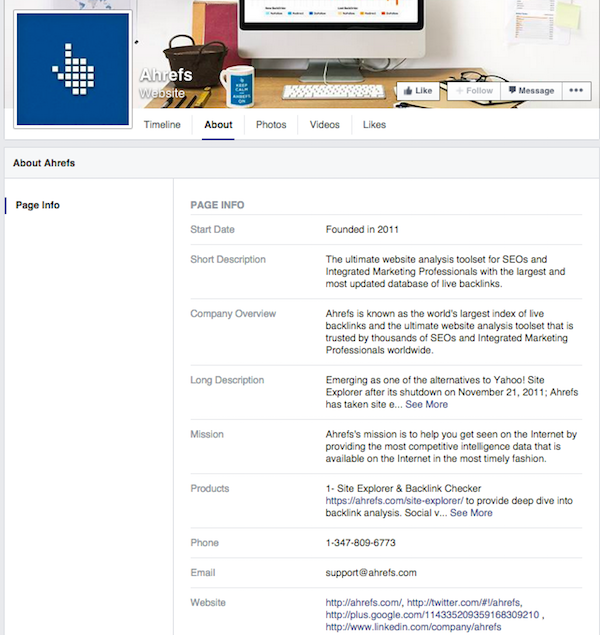The height and width of the screenshot is (635, 600).
Task: Click the phone number 1-347-809-6773
Action: coord(360,543)
